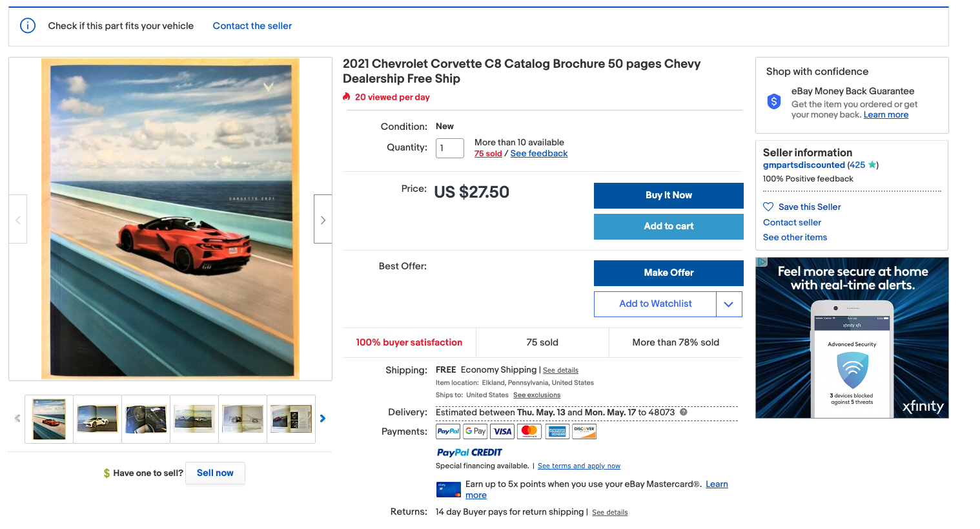Show previous product image with left arrow
This screenshot has width=980, height=529.
click(18, 220)
